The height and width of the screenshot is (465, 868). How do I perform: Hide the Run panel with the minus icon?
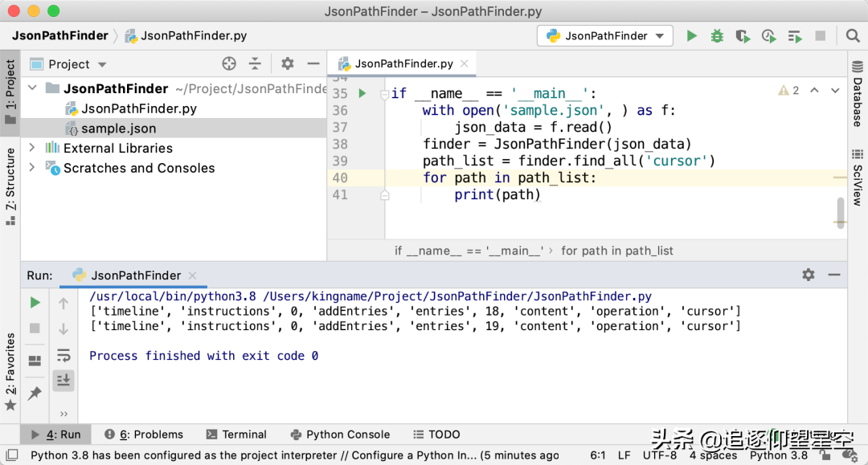(834, 274)
